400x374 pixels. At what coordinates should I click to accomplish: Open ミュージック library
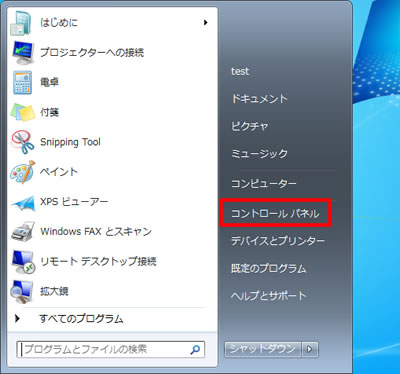coord(259,153)
